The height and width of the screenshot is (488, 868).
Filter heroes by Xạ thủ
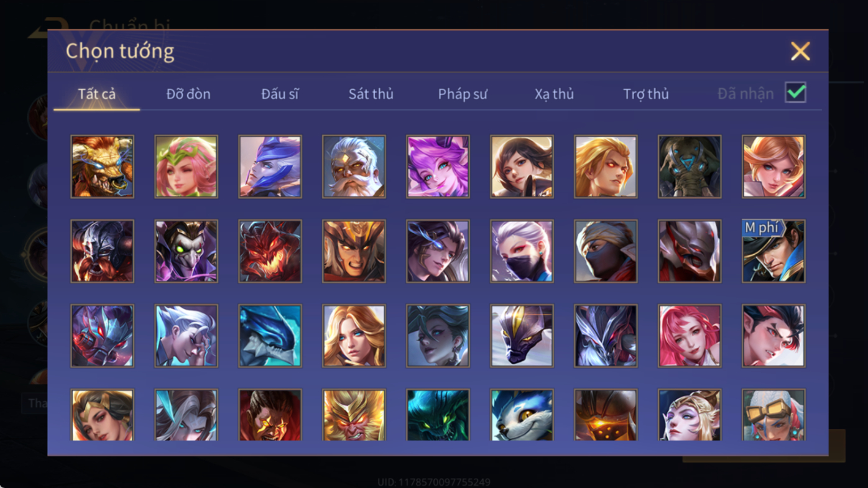pyautogui.click(x=554, y=94)
